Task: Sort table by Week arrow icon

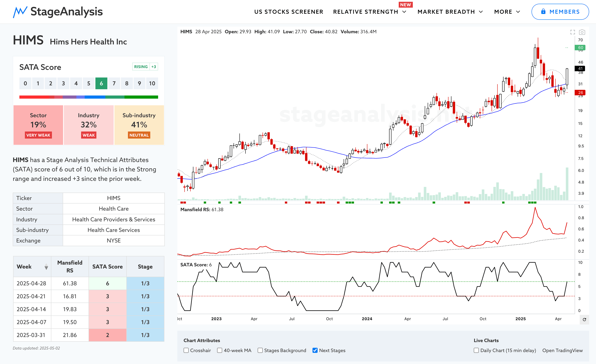Action: pos(46,267)
